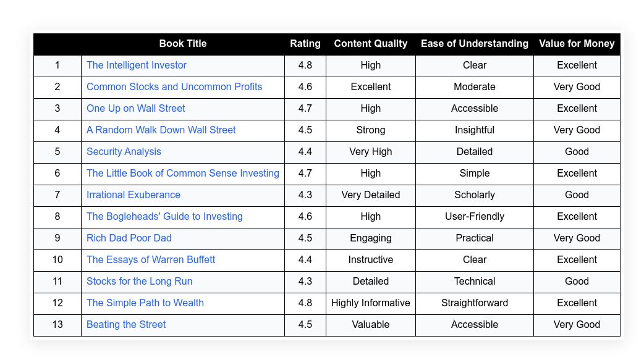This screenshot has width=644, height=360.
Task: Select the Rich Dad Poor Dad link
Action: pyautogui.click(x=129, y=238)
